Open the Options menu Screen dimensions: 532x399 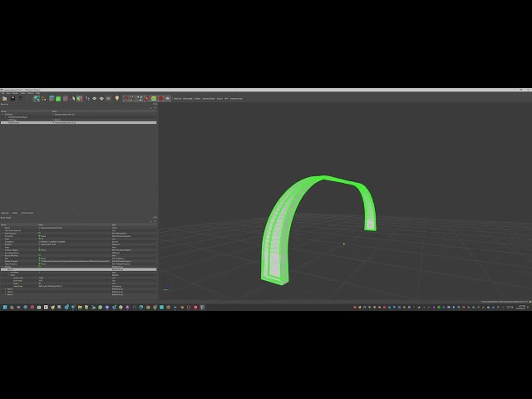31,93
